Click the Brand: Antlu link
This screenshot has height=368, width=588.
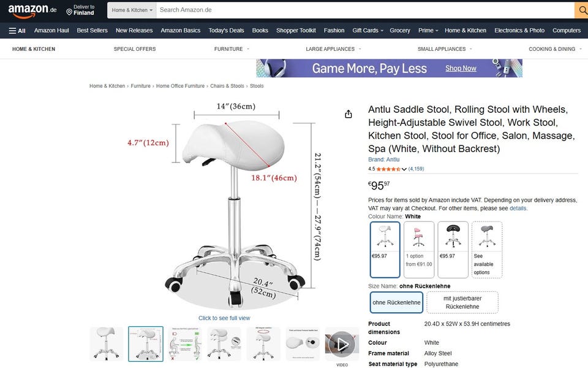click(383, 159)
